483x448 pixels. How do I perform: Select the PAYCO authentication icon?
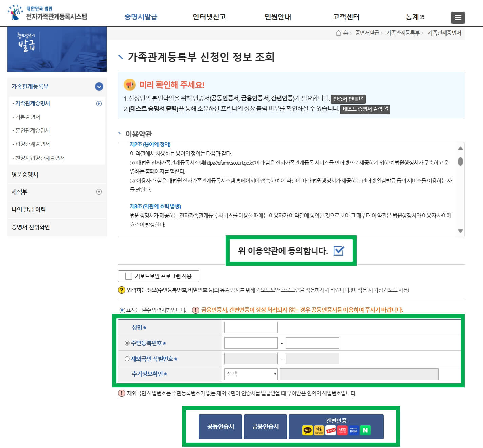331,430
